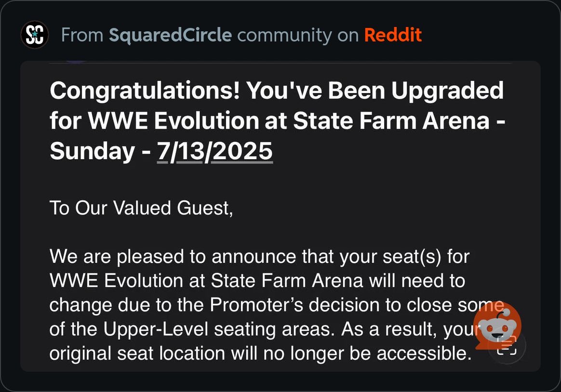561x392 pixels.
Task: Click the word "Sunday" in the title
Action: coord(93,151)
